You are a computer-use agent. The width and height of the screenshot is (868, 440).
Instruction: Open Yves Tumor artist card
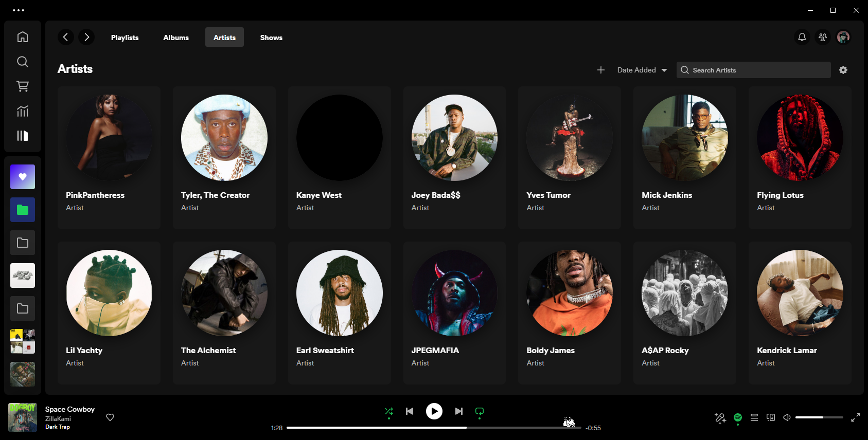(x=570, y=158)
